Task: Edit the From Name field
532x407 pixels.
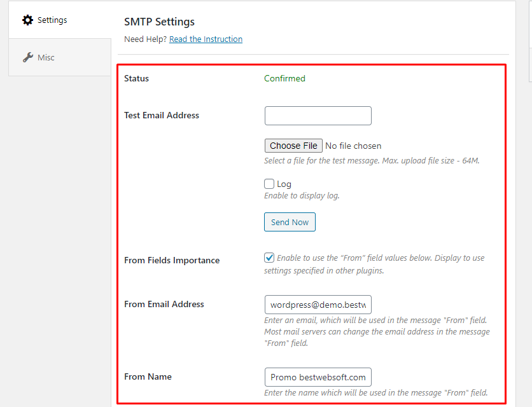Action: click(318, 377)
